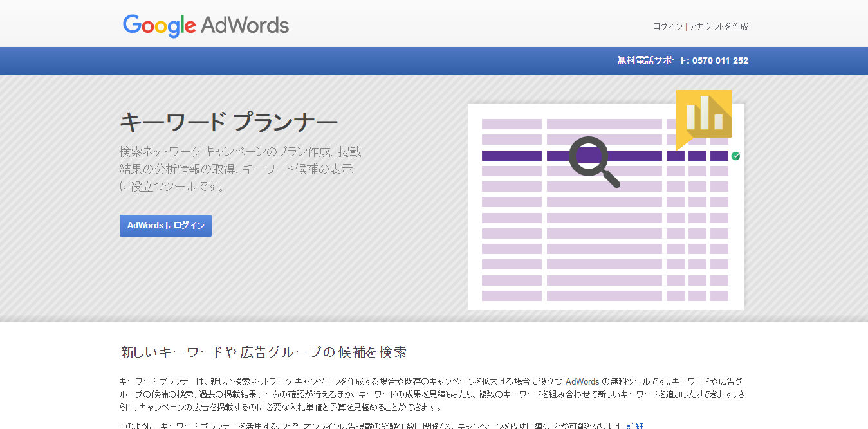Click the green checkmark icon in illustration
Screen dimensions: 868x429
coord(735,156)
